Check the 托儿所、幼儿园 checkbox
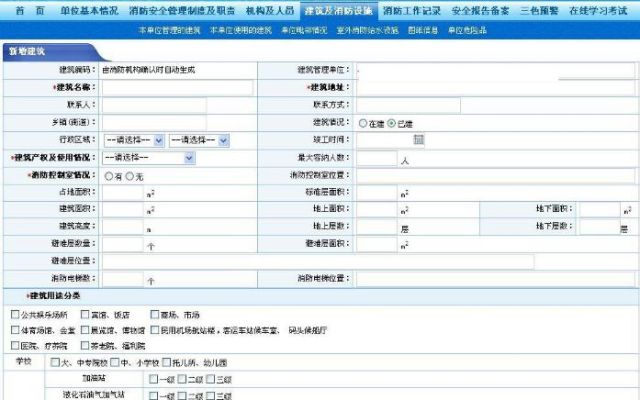Viewport: 640px width, 400px height. [167, 362]
